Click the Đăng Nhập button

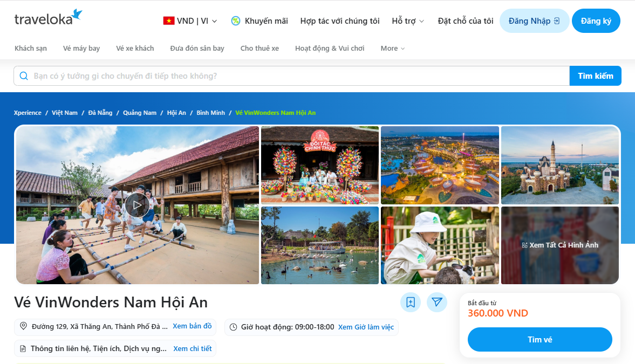534,20
